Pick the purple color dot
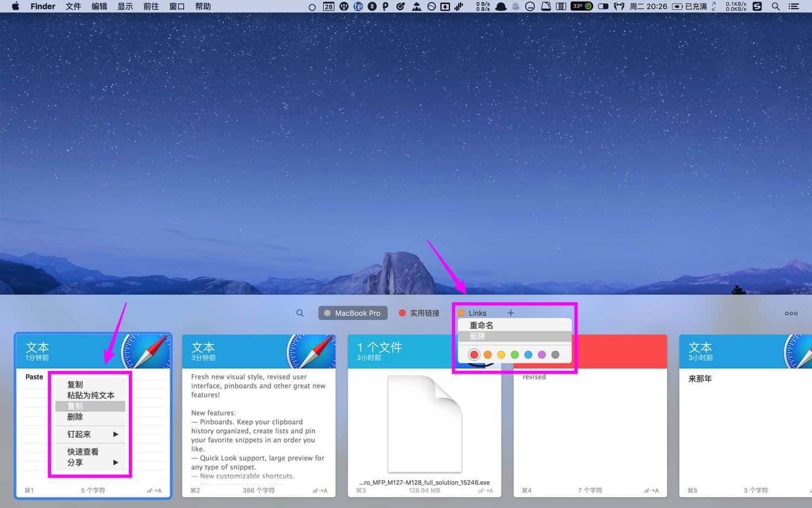 click(x=542, y=355)
